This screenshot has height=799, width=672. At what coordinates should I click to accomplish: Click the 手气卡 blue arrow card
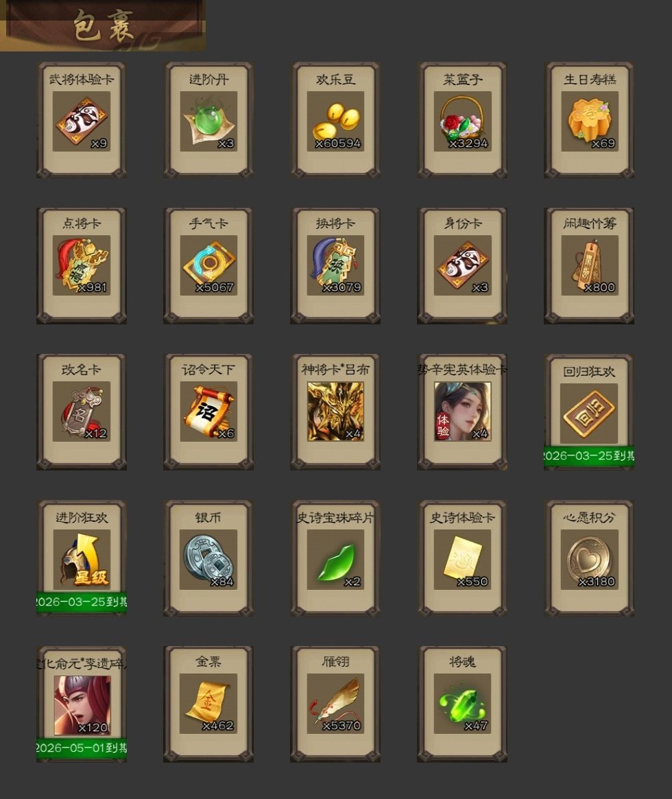point(208,265)
